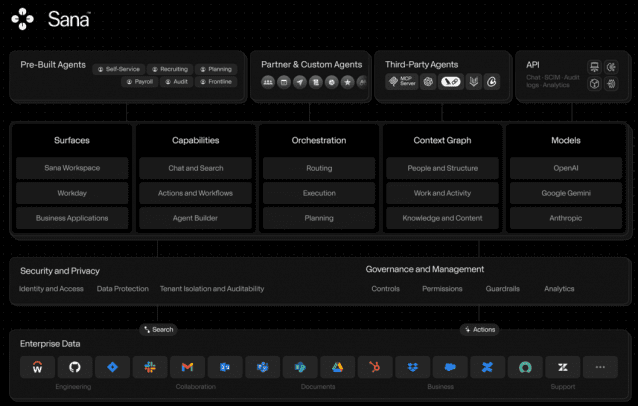Screen dimensions: 638x406
Task: Click the "Engineering" category label
Action: pos(73,387)
